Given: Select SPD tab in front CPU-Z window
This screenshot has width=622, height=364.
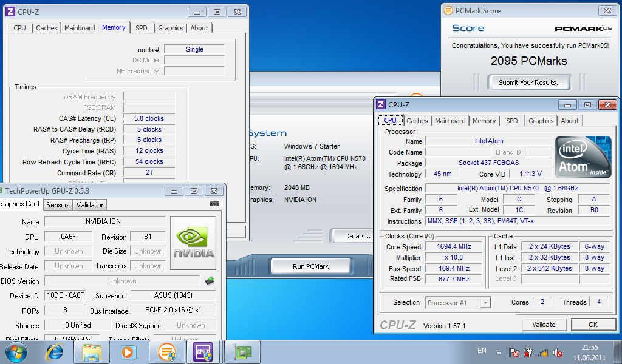Looking at the screenshot, I should click(x=511, y=121).
